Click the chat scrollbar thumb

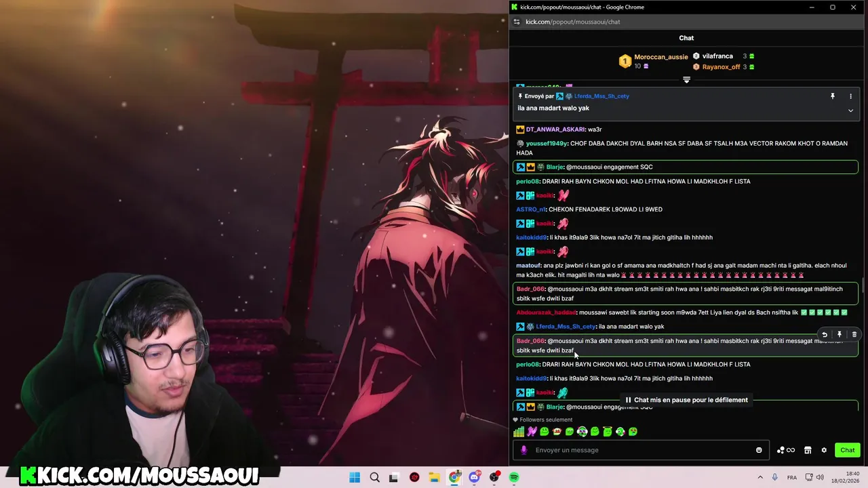(863, 287)
